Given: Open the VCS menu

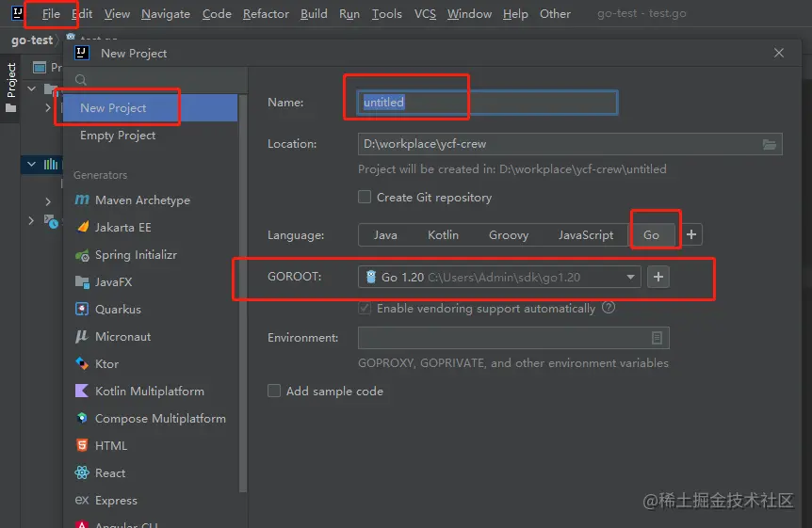Looking at the screenshot, I should 425,14.
